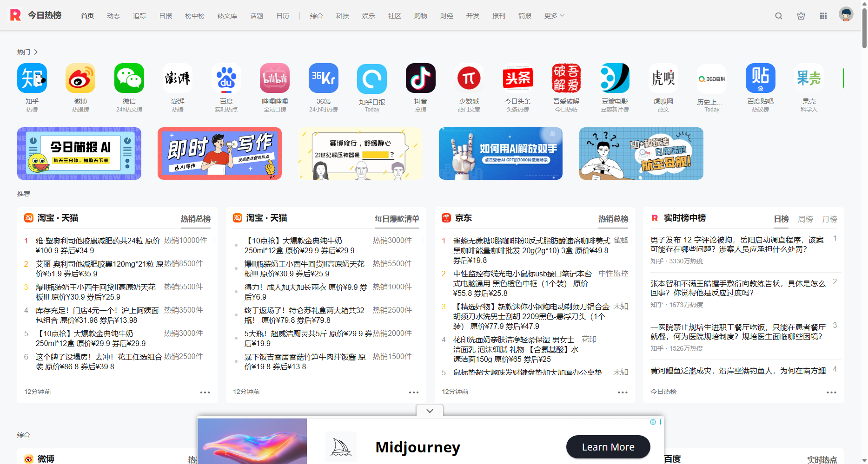Select 周榜 tab in 实时榜中榜
Screen dimensions: 868x464
(x=805, y=219)
